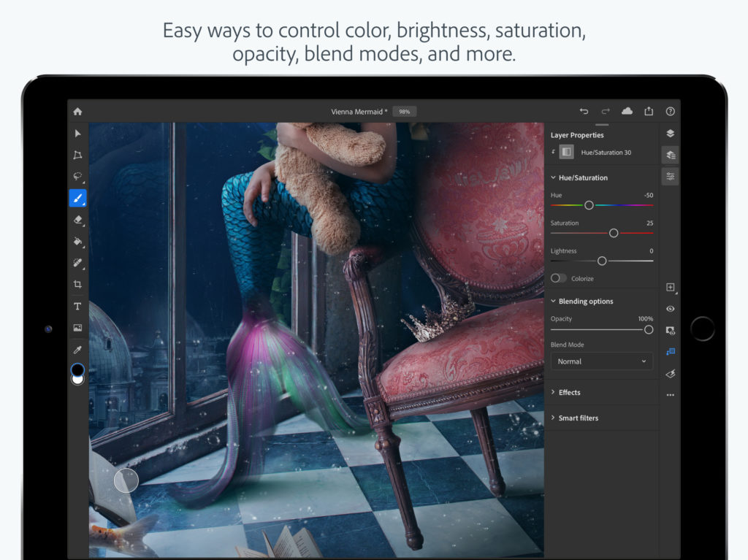748x560 pixels.
Task: Open the Help panel
Action: [x=670, y=111]
